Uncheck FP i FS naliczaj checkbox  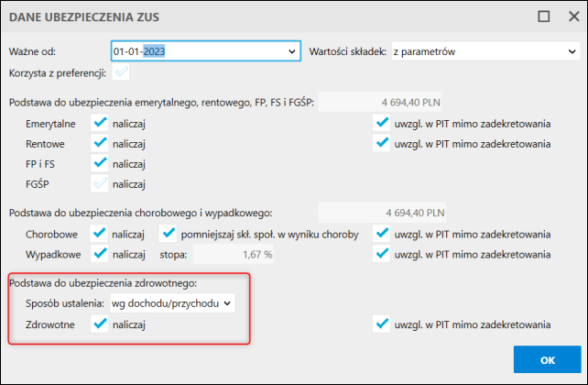100,163
